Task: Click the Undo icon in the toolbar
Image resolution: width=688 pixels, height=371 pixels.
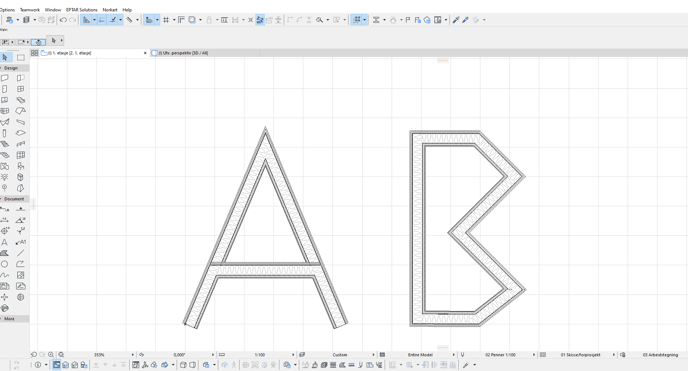Action: tap(63, 20)
